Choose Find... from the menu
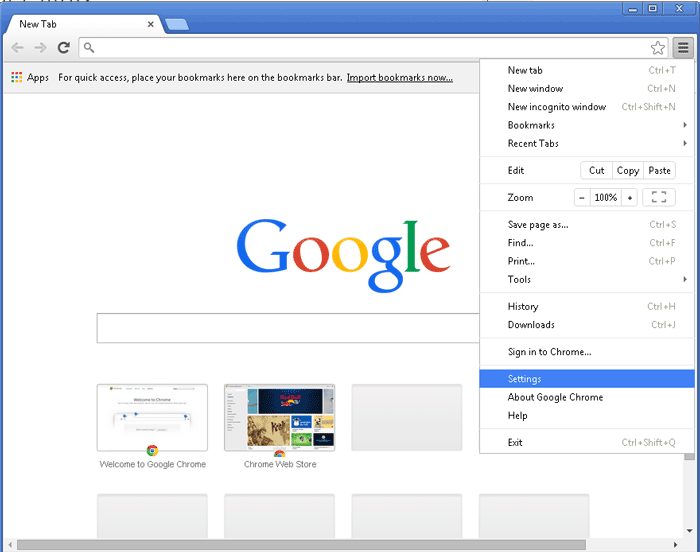This screenshot has height=552, width=700. point(587,243)
